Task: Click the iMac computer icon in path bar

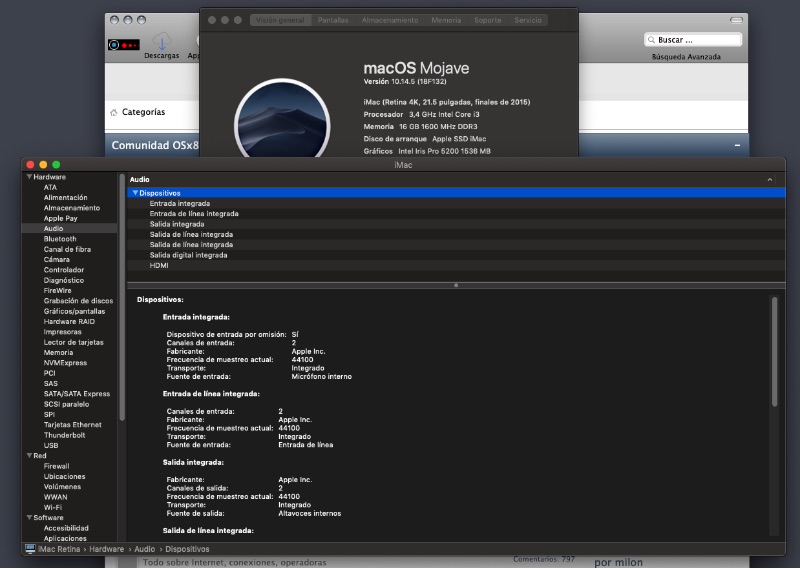Action: pyautogui.click(x=30, y=549)
